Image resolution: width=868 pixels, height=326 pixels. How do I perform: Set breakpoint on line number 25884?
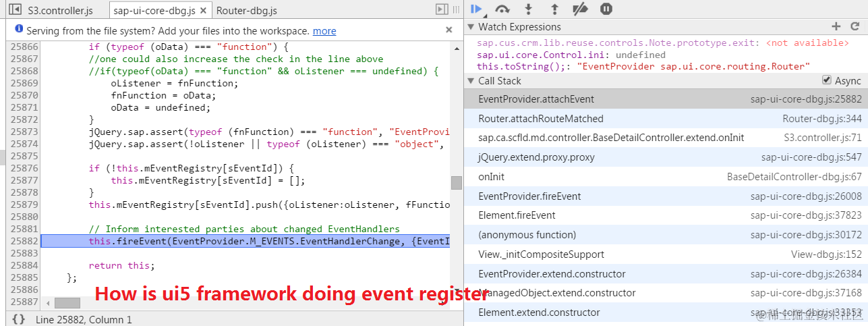(x=24, y=266)
